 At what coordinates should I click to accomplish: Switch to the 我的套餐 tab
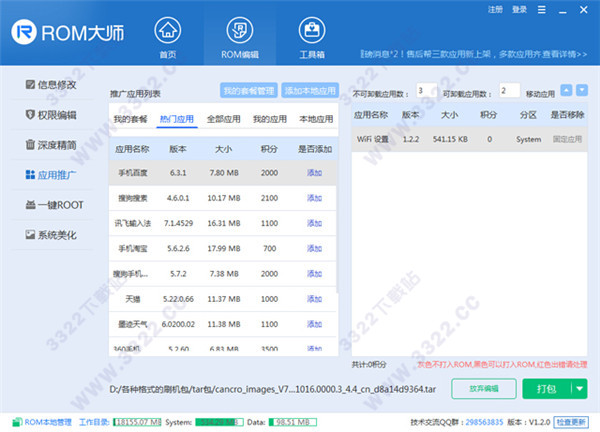click(130, 119)
